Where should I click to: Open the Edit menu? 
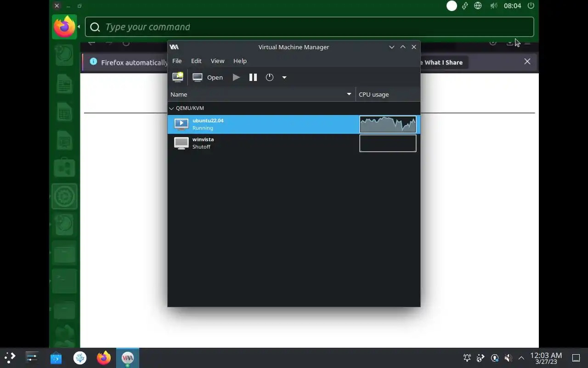(196, 61)
